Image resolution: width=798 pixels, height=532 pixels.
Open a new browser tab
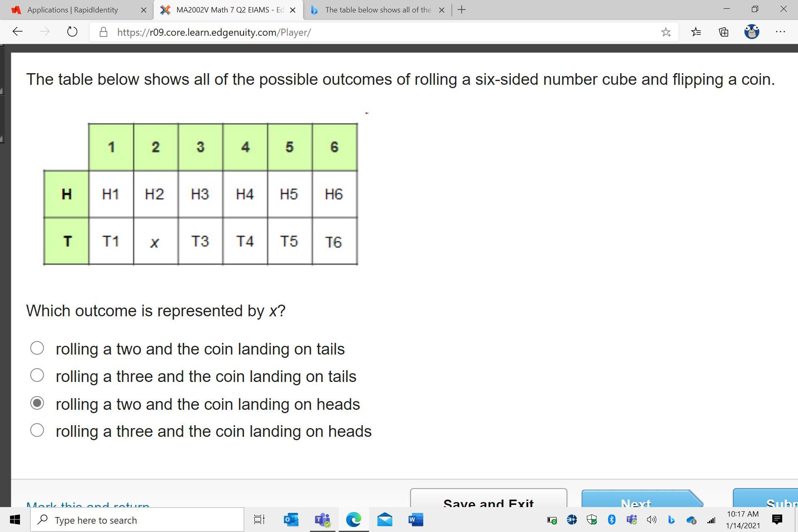(x=461, y=10)
